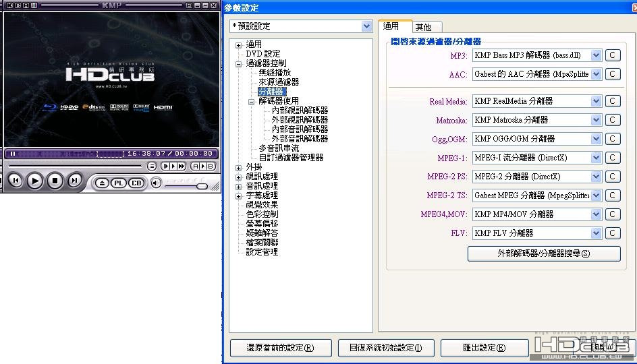The height and width of the screenshot is (364, 637).
Task: Skip to next track in KMP player
Action: [x=74, y=181]
